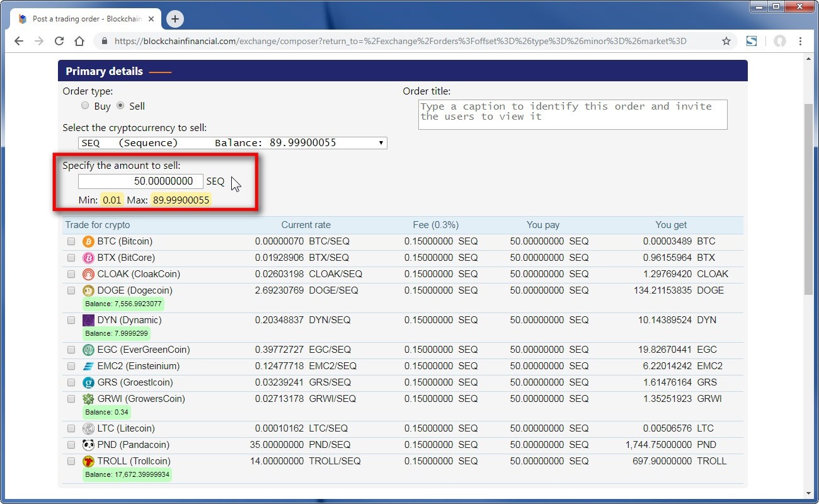Click the Order title text box
This screenshot has height=504, width=819.
click(572, 115)
